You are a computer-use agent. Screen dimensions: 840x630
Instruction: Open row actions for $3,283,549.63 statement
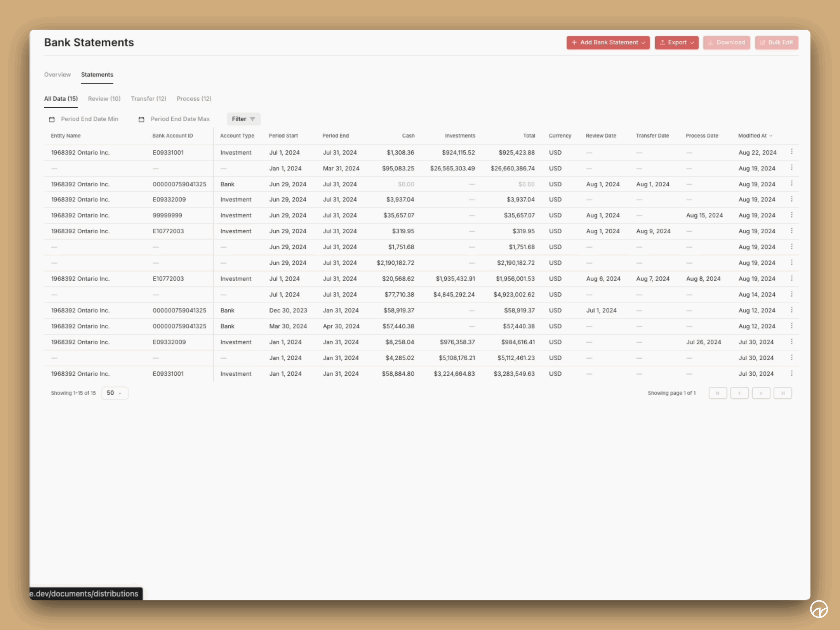[792, 374]
